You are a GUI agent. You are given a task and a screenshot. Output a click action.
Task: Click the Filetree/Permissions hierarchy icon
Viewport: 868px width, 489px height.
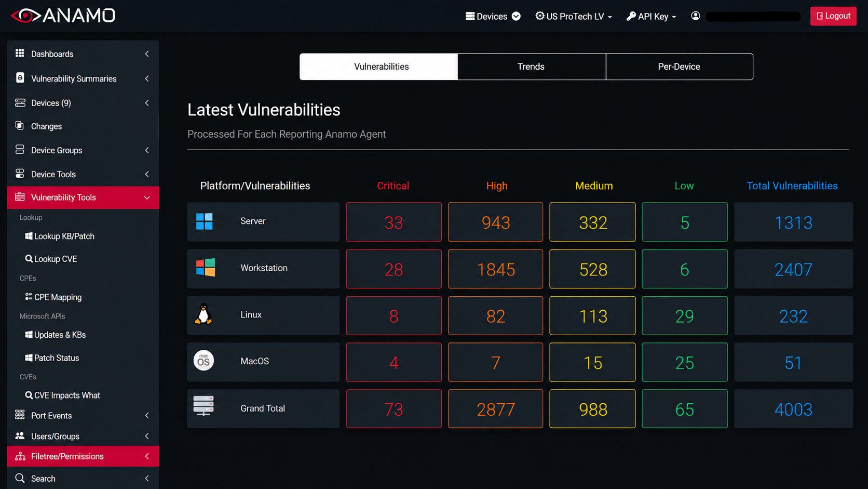[x=20, y=456]
